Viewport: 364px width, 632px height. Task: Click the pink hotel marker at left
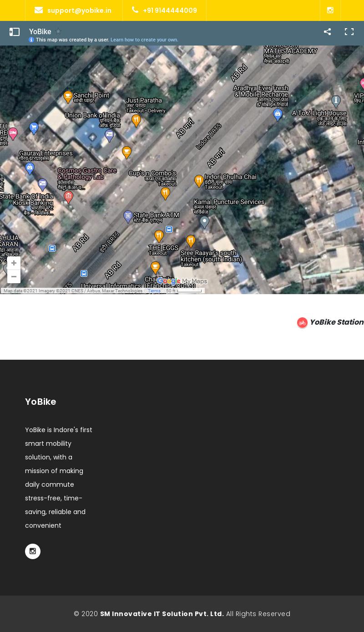[13, 133]
